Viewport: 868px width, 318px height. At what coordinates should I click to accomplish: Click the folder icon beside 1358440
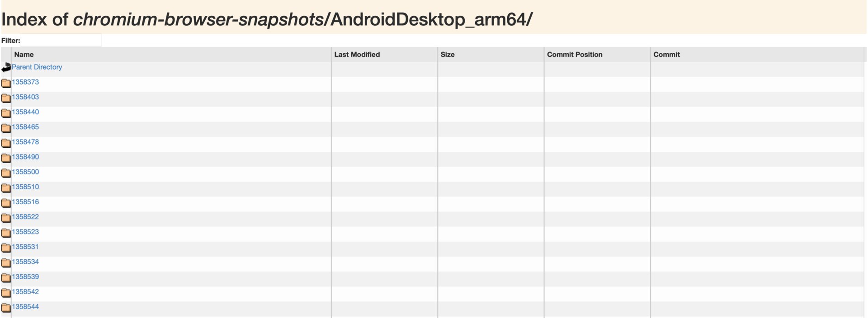point(6,113)
